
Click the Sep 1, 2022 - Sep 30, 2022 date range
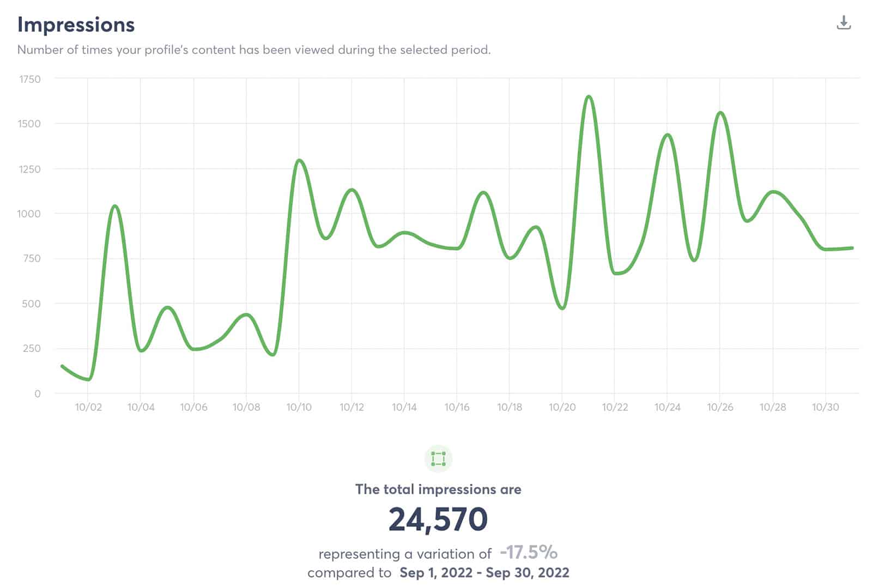tap(484, 573)
